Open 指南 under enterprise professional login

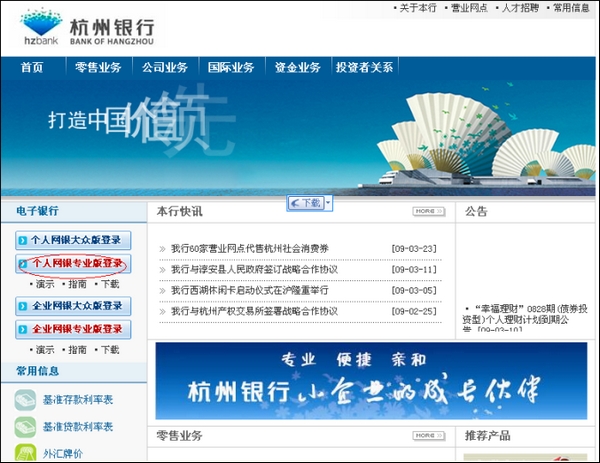78,350
